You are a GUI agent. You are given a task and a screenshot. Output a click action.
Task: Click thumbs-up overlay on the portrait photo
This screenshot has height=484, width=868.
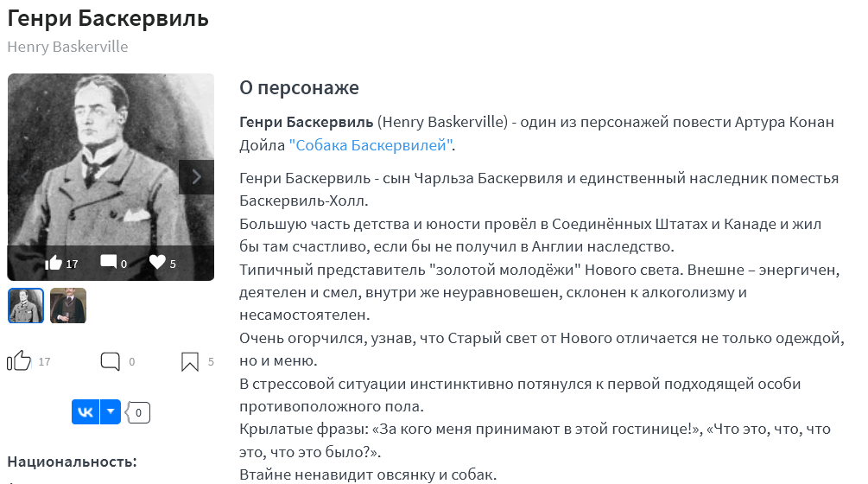(x=54, y=263)
